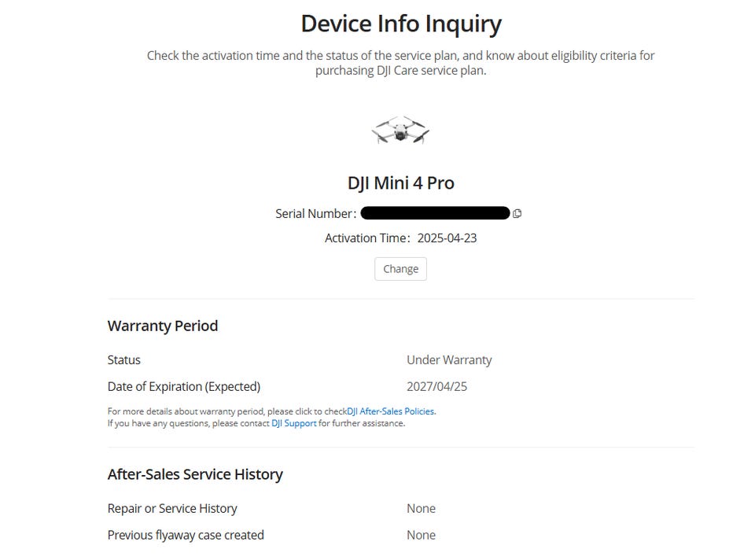Click the After-Sales Service History heading
This screenshot has width=755, height=560.
[195, 474]
